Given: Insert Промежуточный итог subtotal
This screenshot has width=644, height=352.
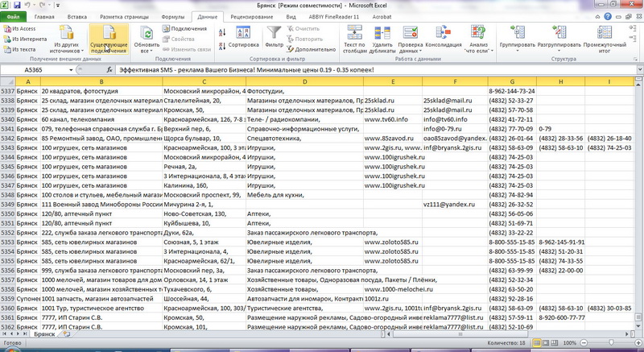Looking at the screenshot, I should (605, 39).
